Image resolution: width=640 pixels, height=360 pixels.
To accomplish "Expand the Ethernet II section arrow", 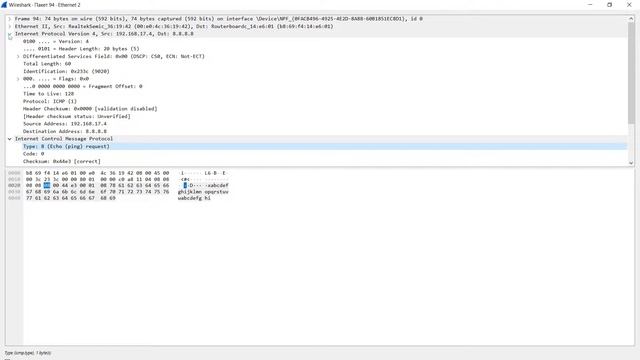I will point(9,26).
